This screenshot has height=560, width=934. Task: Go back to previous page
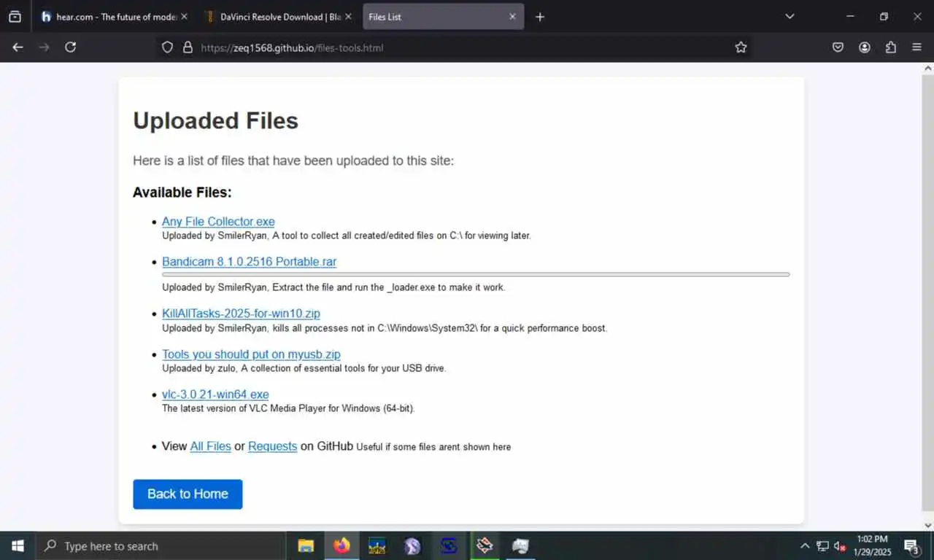pos(18,47)
